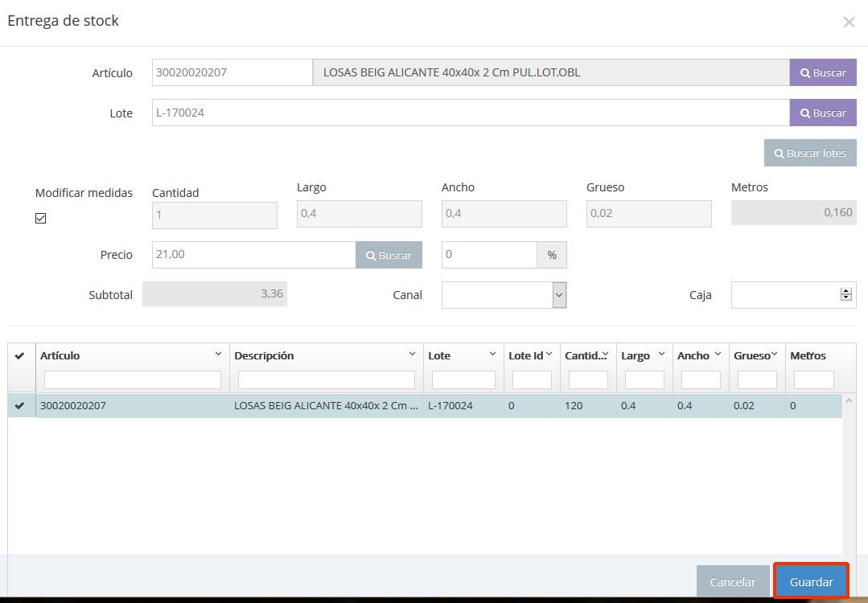Image resolution: width=868 pixels, height=603 pixels.
Task: Click Lote column filter box
Action: [x=463, y=380]
